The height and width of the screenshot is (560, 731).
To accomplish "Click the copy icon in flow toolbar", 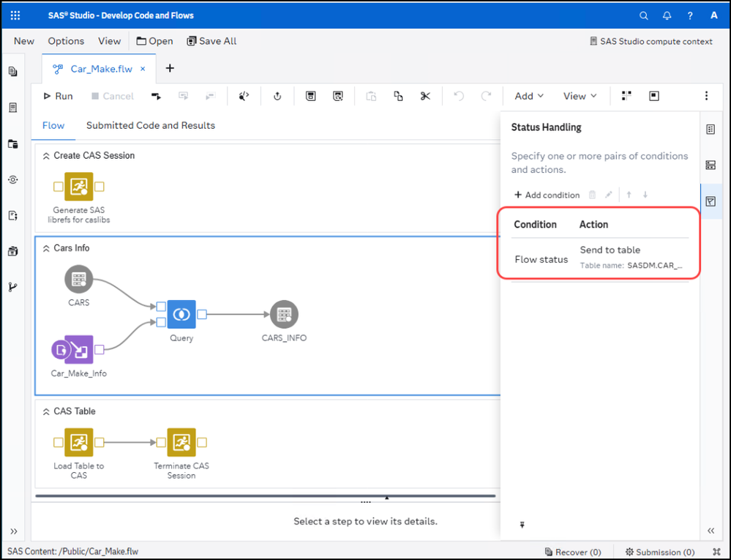I will point(398,96).
